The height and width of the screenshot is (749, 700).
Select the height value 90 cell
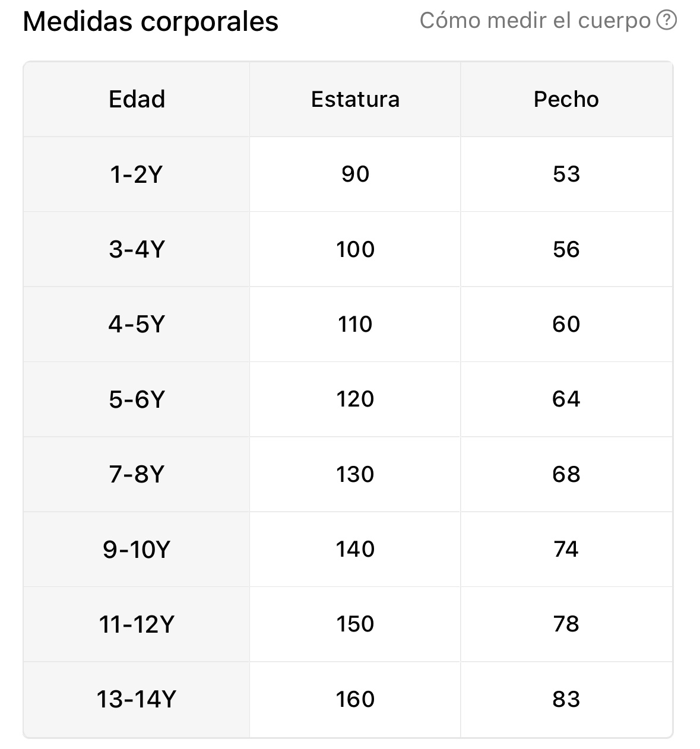pyautogui.click(x=355, y=174)
